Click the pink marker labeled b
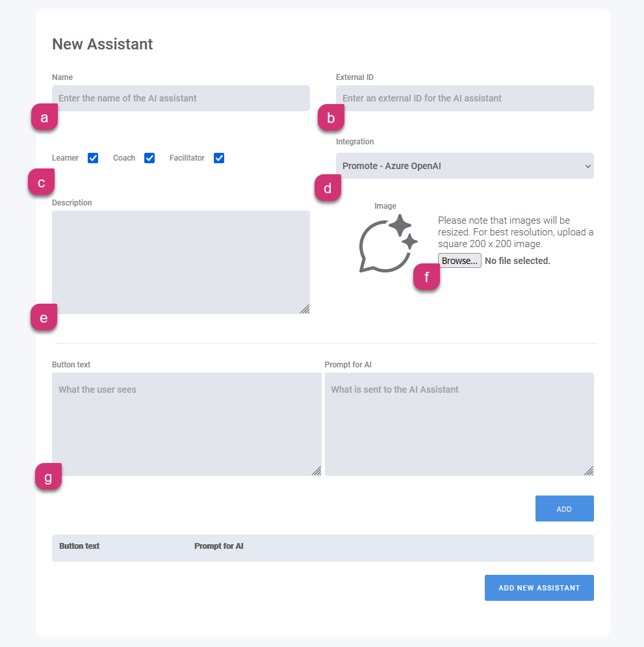Viewport: 644px width, 647px height. coord(331,118)
